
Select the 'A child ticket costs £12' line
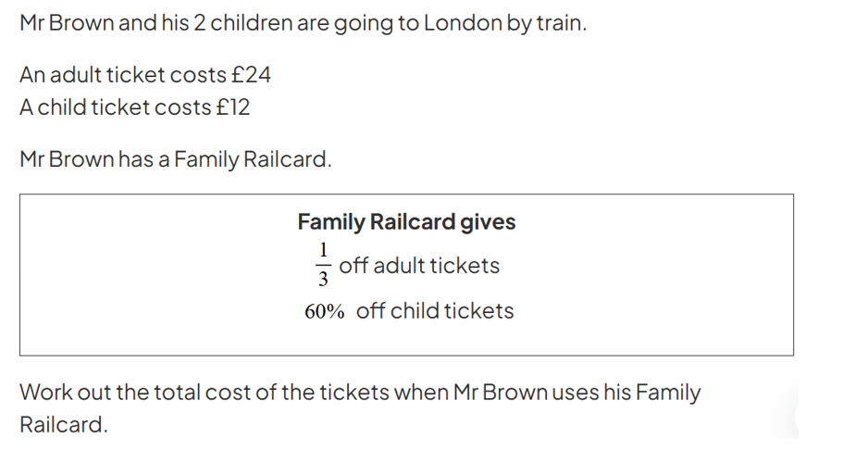[x=134, y=106]
